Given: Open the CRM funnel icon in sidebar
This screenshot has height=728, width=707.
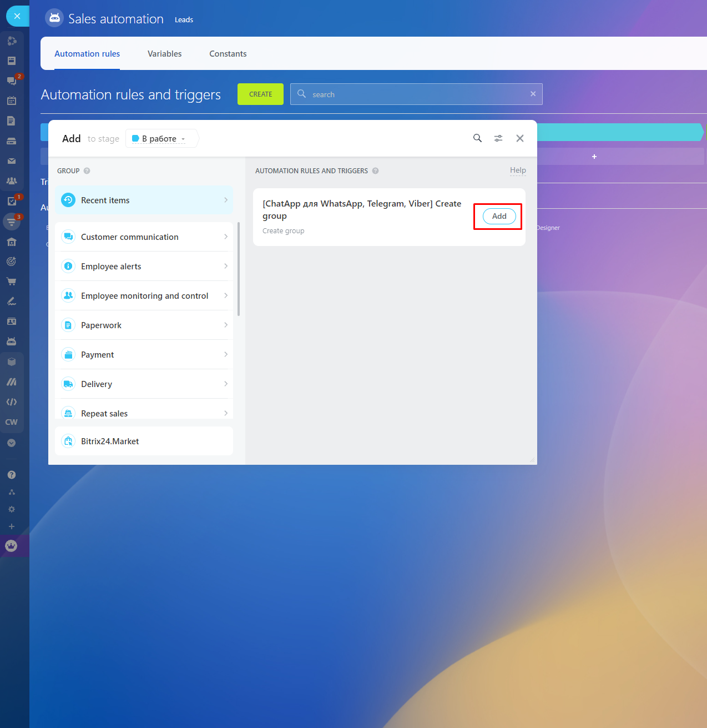Looking at the screenshot, I should pyautogui.click(x=11, y=222).
